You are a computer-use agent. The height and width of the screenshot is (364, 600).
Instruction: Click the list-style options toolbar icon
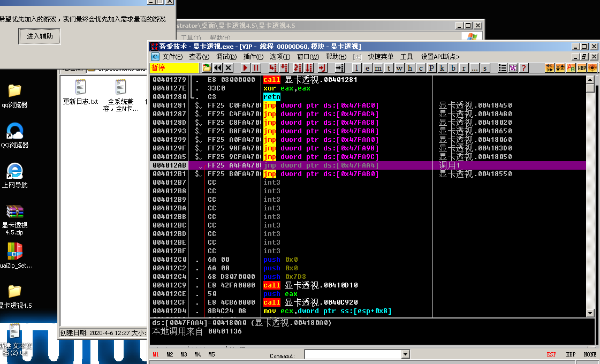(x=503, y=68)
